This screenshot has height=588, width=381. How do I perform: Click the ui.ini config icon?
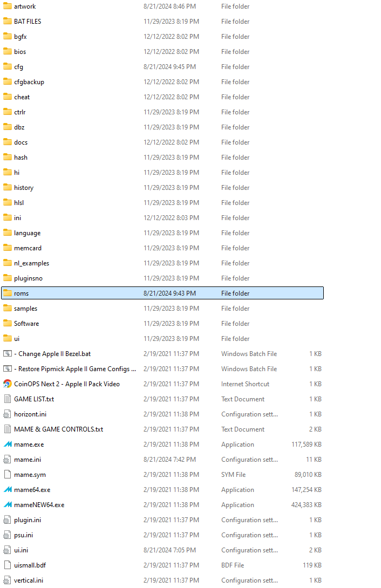tap(8, 550)
